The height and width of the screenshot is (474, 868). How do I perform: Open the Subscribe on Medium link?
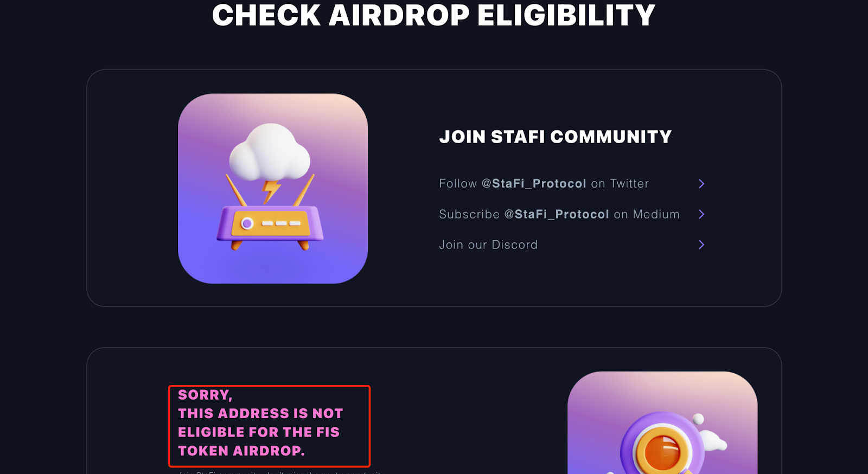pos(559,214)
